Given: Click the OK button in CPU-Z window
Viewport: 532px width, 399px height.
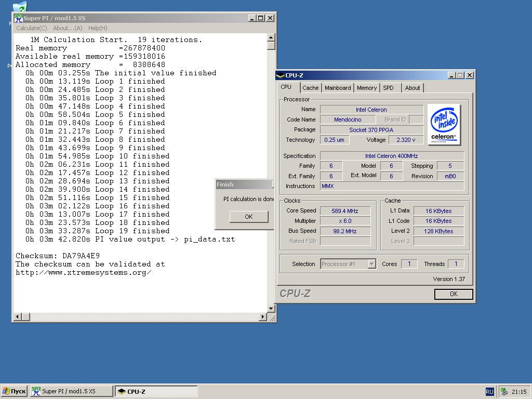Looking at the screenshot, I should [454, 294].
